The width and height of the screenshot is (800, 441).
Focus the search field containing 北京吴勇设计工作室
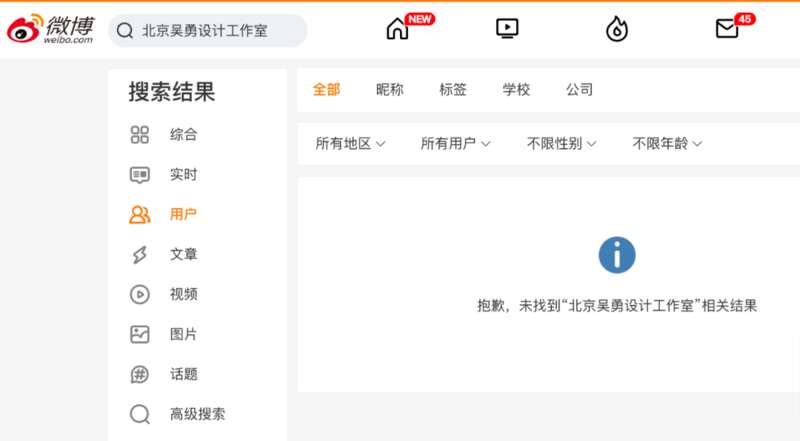tap(208, 31)
